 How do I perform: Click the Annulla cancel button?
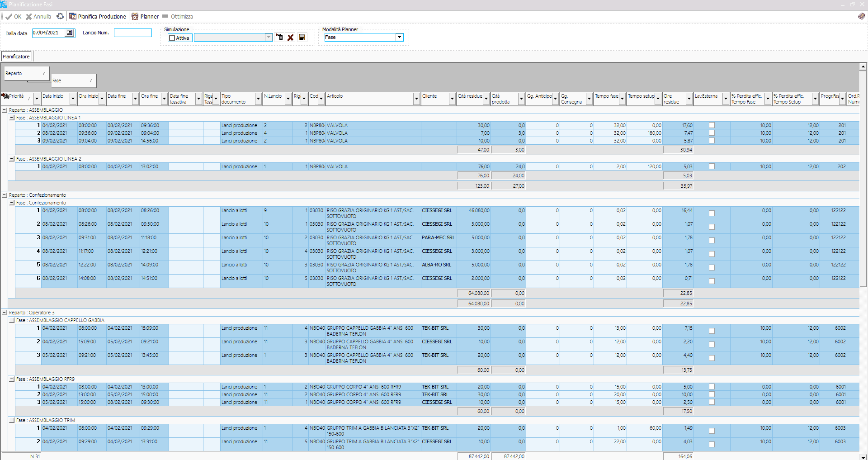click(x=38, y=17)
